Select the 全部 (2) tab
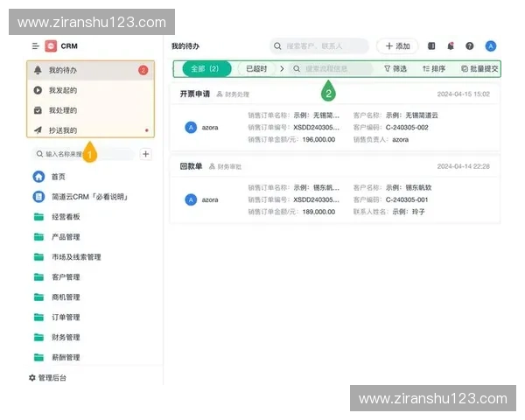Screen dimensions: 525x420 (x=206, y=69)
